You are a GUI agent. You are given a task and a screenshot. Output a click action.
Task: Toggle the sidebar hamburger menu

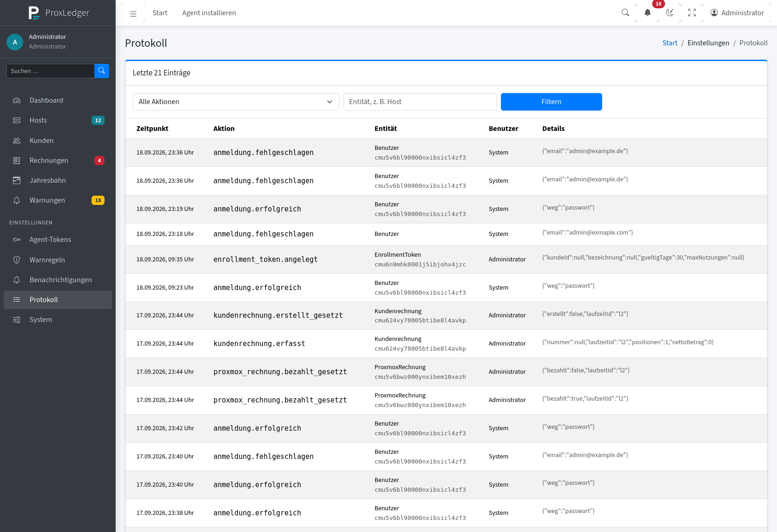pos(133,13)
